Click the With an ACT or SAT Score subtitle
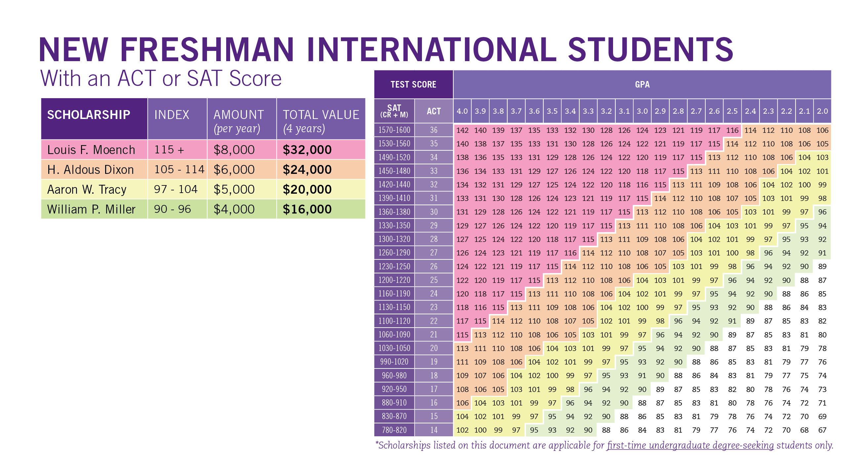The image size is (868, 471). pyautogui.click(x=161, y=79)
